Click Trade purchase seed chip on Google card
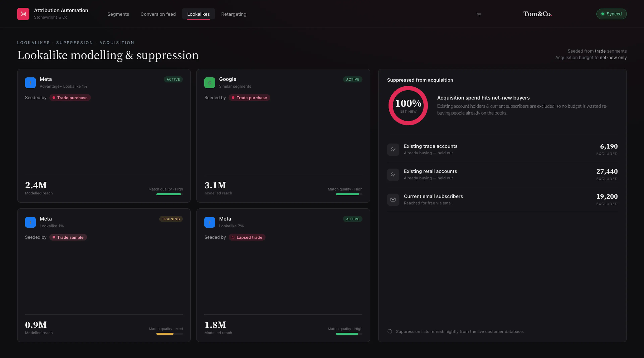This screenshot has width=644, height=358. point(249,98)
